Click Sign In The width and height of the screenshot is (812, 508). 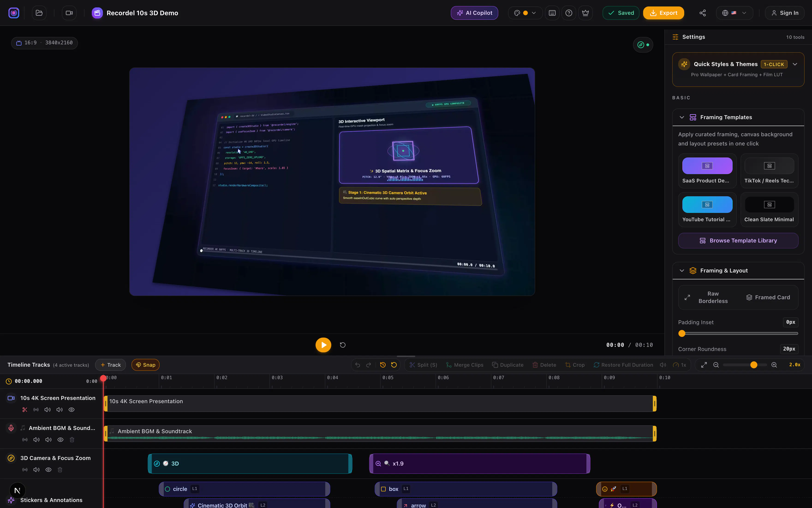click(x=785, y=13)
